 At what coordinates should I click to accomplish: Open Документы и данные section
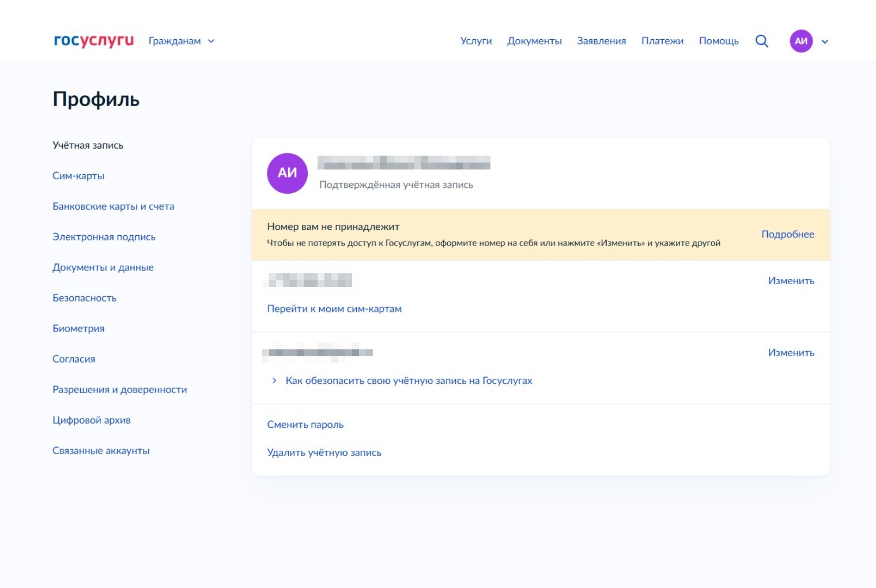tap(103, 267)
